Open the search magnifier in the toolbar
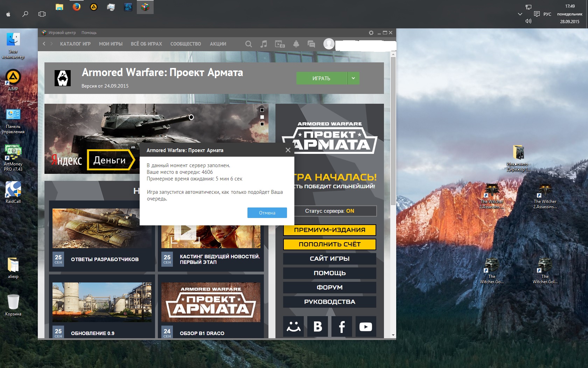The image size is (588, 368). pyautogui.click(x=248, y=44)
